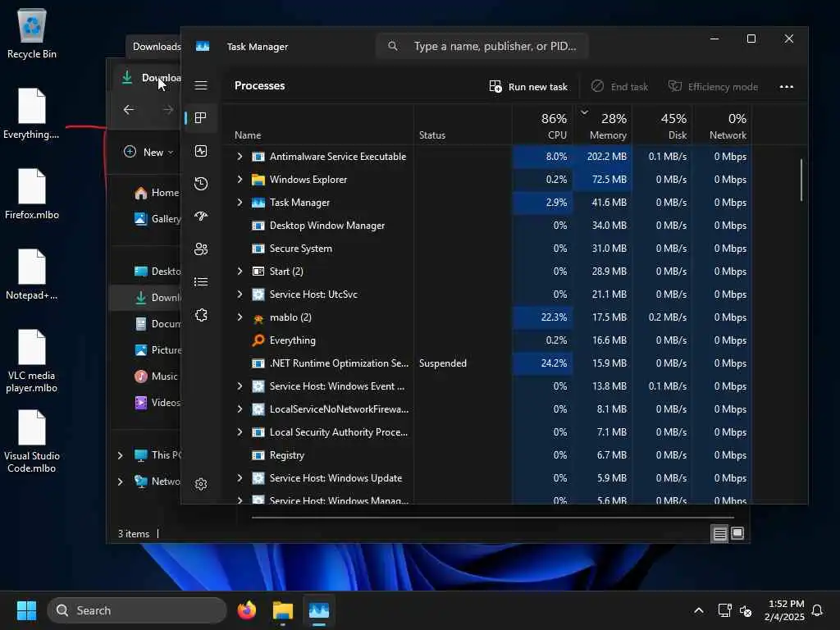The width and height of the screenshot is (840, 630).
Task: Click Task Manager icon on the taskbar
Action: click(x=319, y=610)
